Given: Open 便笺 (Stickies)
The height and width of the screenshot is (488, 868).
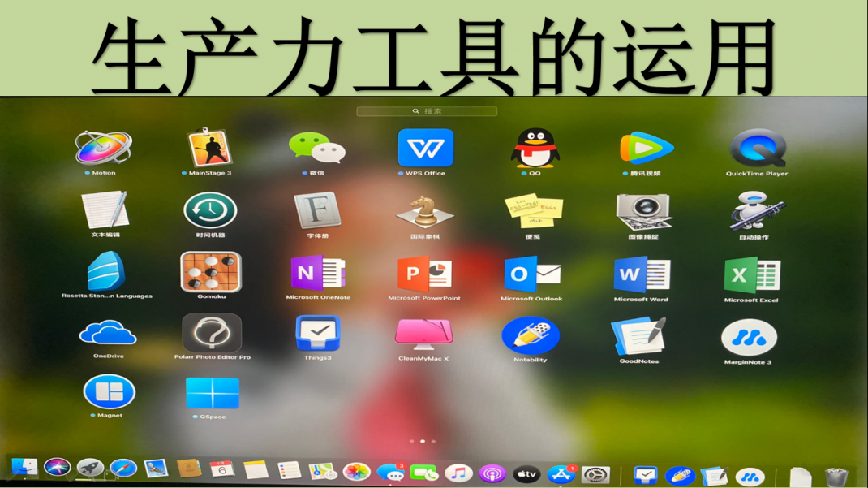Looking at the screenshot, I should coord(533,211).
